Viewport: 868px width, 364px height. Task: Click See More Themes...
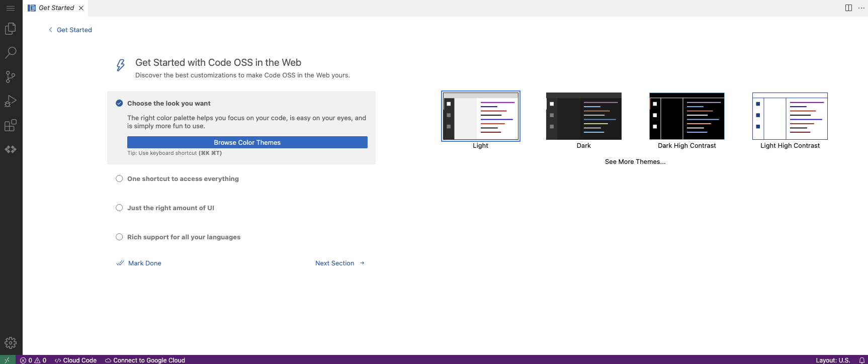pyautogui.click(x=635, y=161)
